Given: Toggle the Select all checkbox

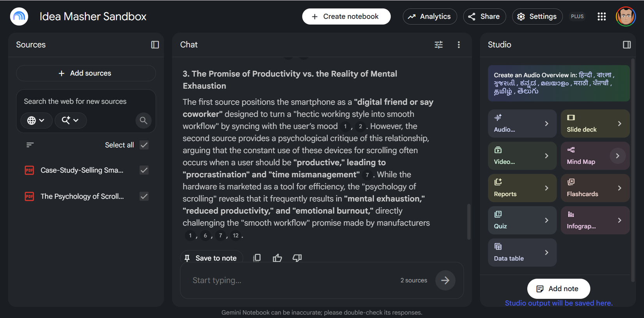Looking at the screenshot, I should (144, 145).
